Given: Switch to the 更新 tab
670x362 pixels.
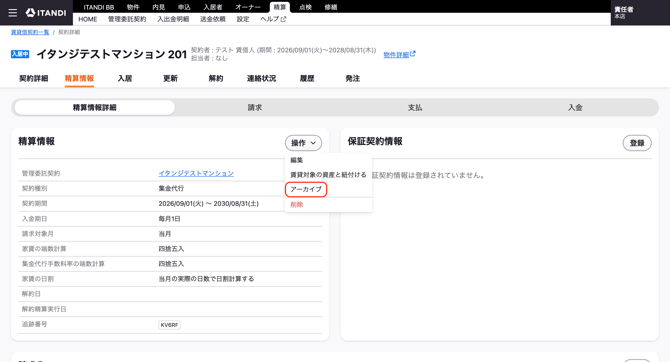Looking at the screenshot, I should coord(170,79).
